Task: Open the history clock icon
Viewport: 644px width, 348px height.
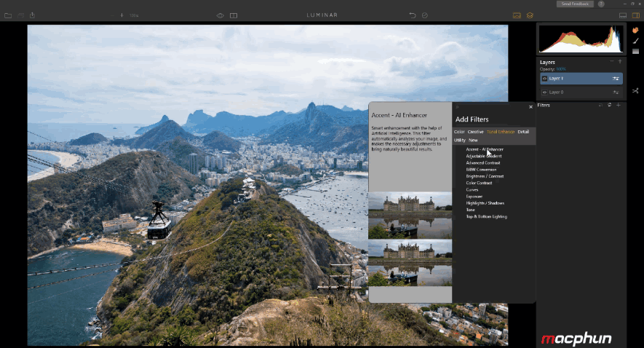Action: tap(425, 15)
